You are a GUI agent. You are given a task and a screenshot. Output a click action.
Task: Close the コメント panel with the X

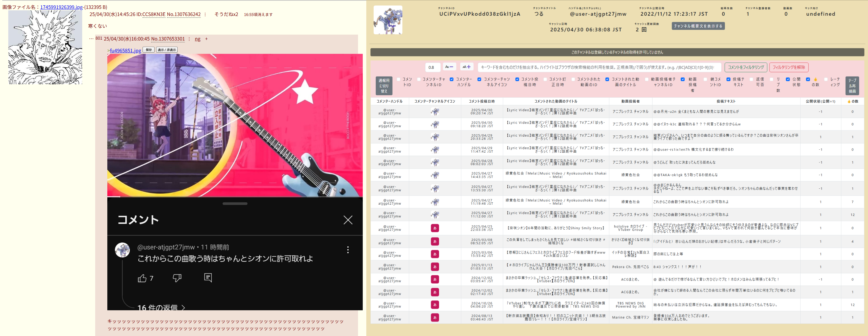348,220
